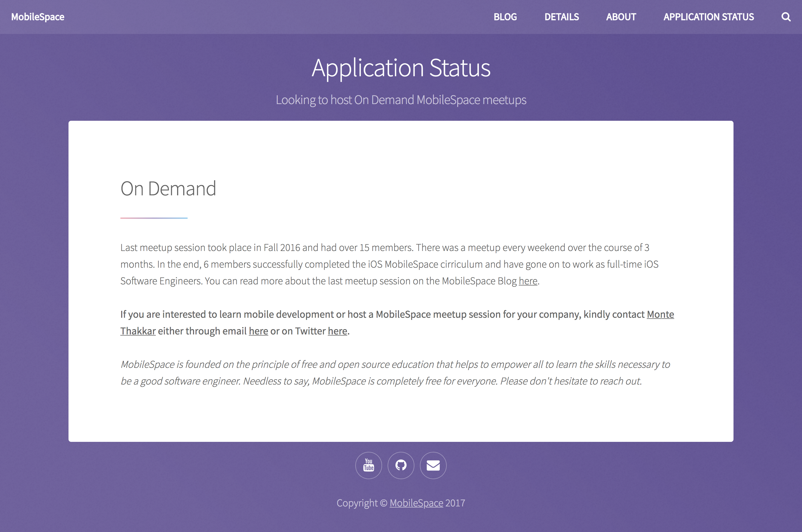Navigate to the ABOUT page

tap(621, 17)
